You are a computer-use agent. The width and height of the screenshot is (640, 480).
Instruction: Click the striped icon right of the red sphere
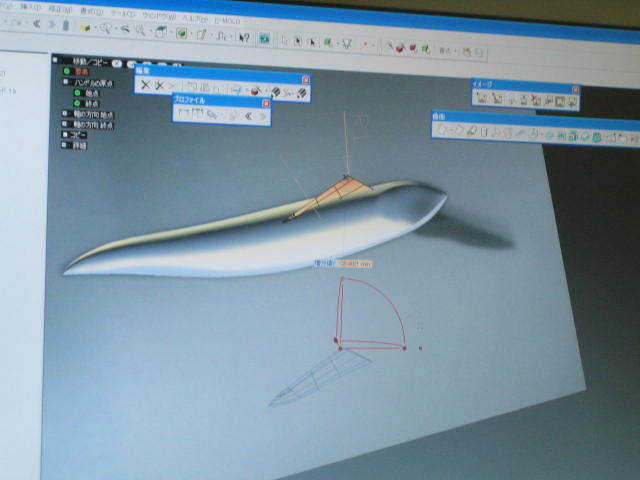276,92
